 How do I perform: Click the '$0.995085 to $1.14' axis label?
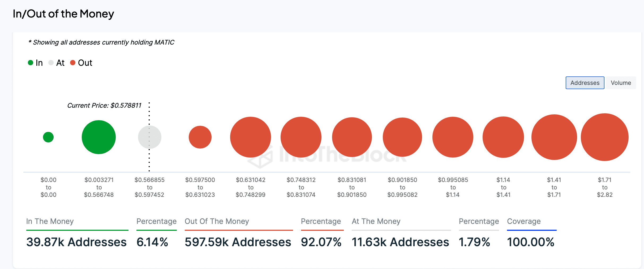[453, 187]
